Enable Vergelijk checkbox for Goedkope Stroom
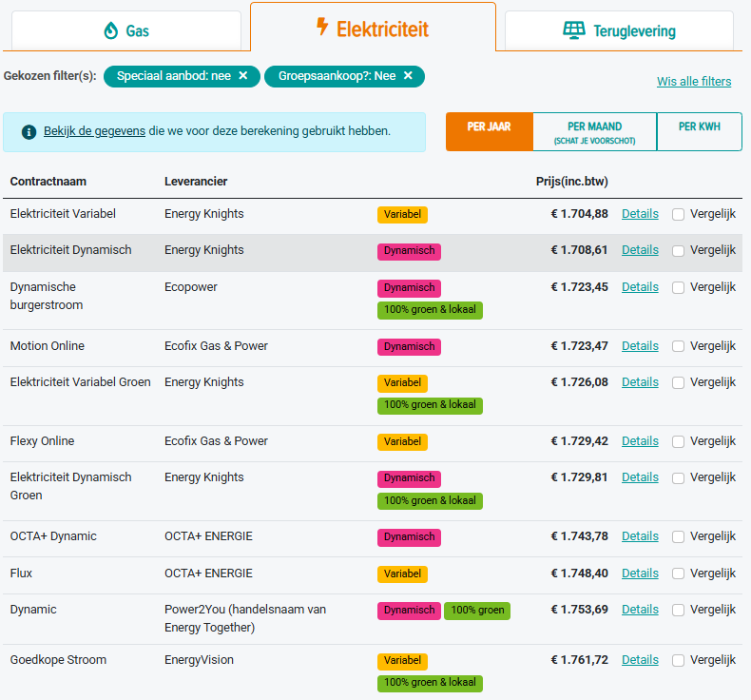The image size is (751, 700). tap(678, 661)
